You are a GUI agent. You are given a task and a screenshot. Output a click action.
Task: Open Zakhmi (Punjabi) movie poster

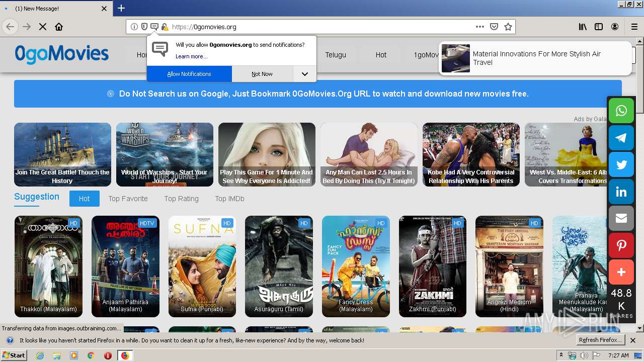pos(433,266)
